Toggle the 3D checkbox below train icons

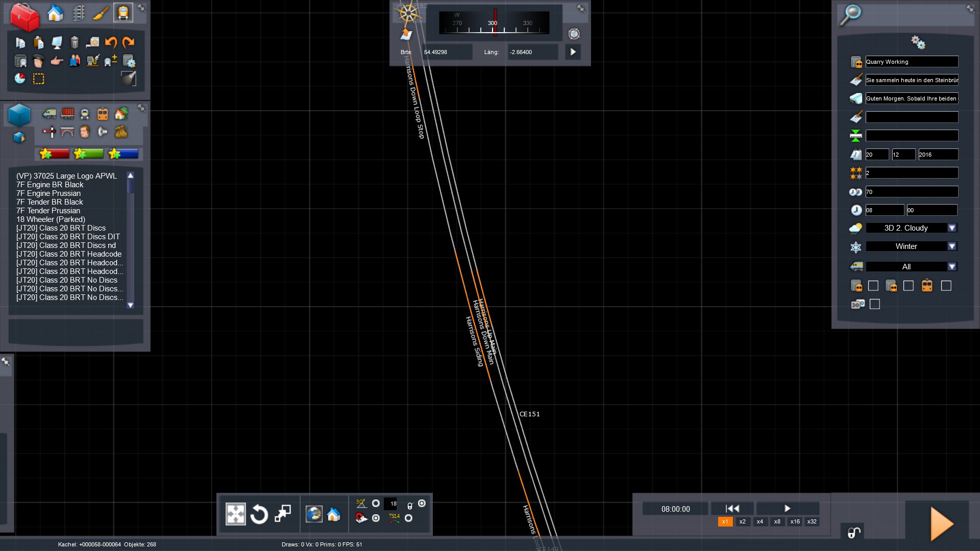click(875, 304)
